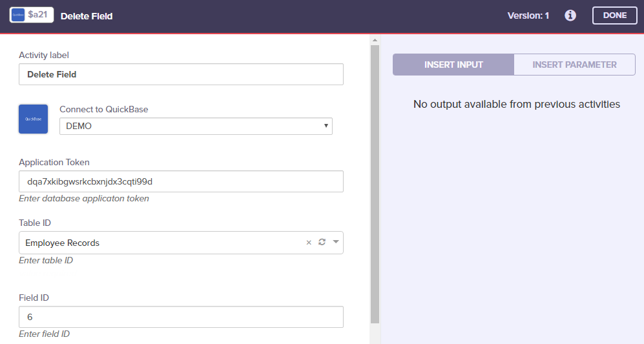
Task: Expand the Table ID dropdown arrow
Action: pos(335,243)
